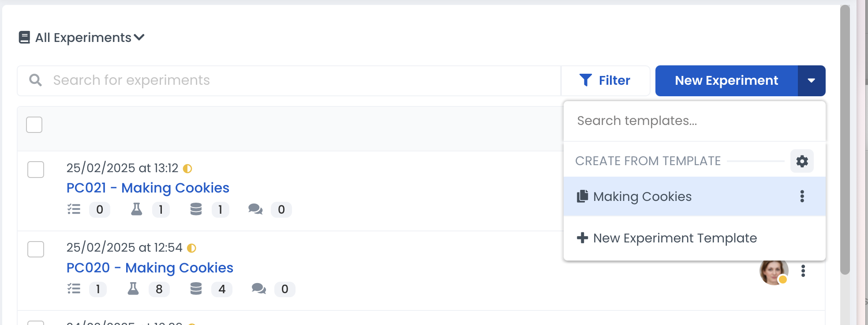Click the plus icon for New Experiment Template
Viewport: 868px width, 325px height.
[582, 238]
